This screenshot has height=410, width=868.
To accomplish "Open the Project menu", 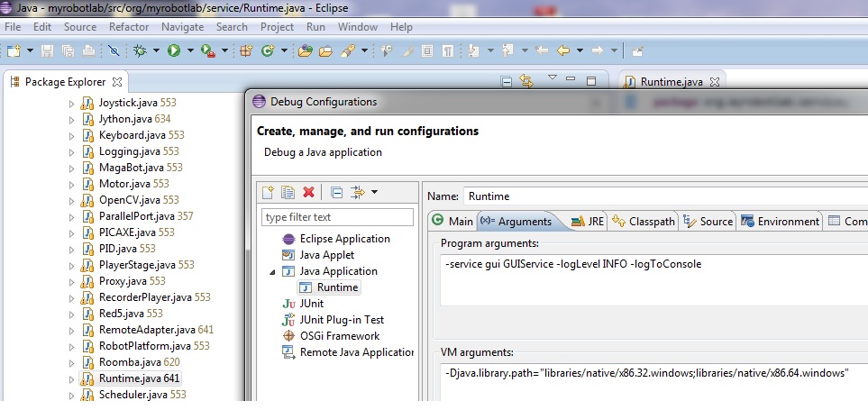I will 278,26.
